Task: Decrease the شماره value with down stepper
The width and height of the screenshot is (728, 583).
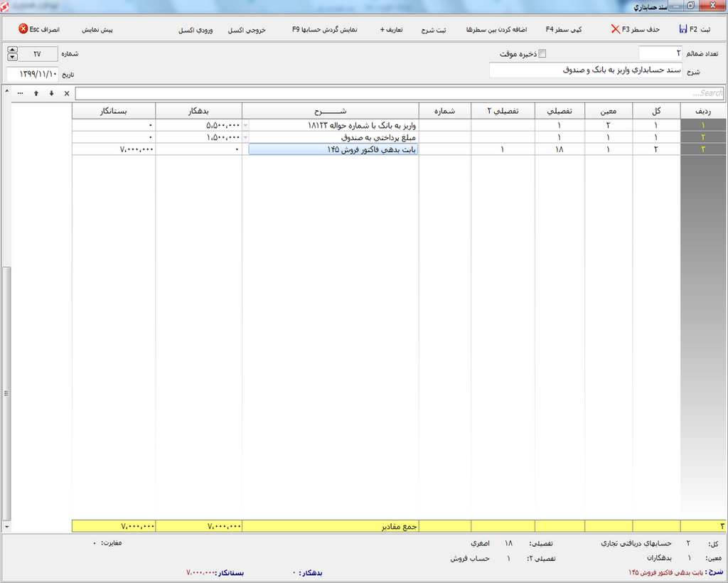Action: tap(13, 57)
